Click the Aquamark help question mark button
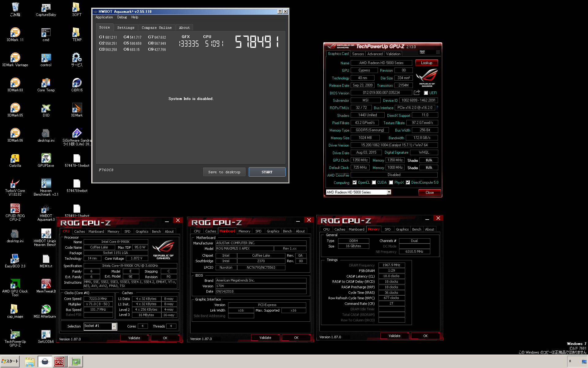 click(x=280, y=11)
